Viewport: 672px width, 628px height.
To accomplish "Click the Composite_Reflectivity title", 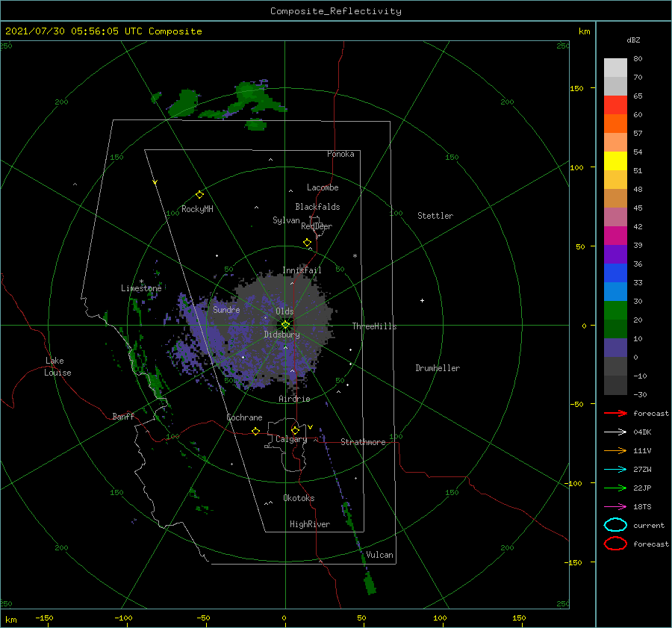I will click(336, 11).
